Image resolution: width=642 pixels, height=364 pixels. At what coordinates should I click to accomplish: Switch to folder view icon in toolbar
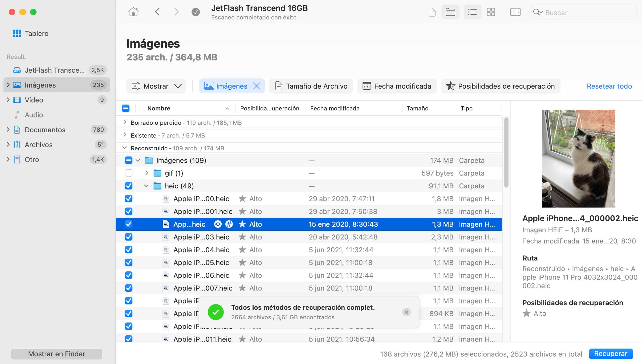[450, 12]
